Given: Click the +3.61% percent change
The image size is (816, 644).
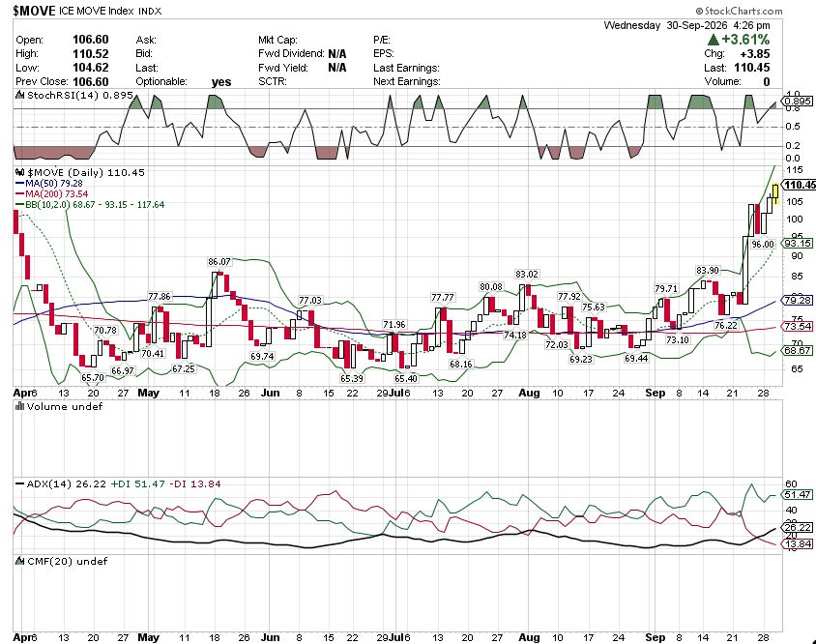Looking at the screenshot, I should click(x=745, y=40).
